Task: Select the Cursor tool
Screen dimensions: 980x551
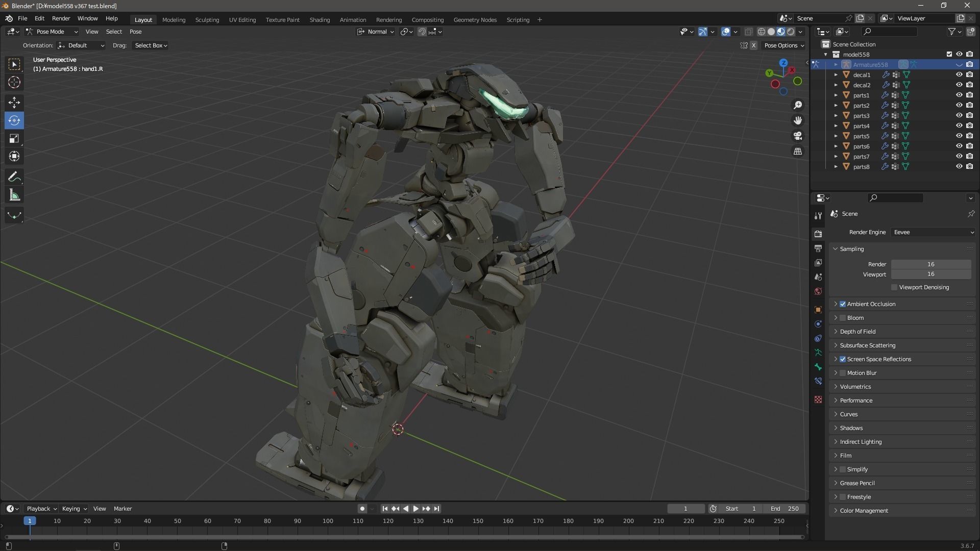Action: point(14,82)
